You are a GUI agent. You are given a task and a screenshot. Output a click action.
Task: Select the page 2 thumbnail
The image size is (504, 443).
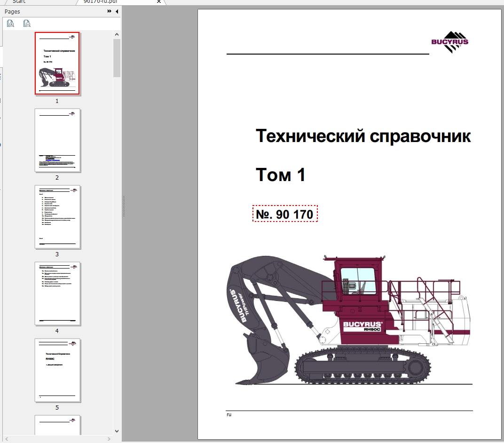(x=57, y=140)
